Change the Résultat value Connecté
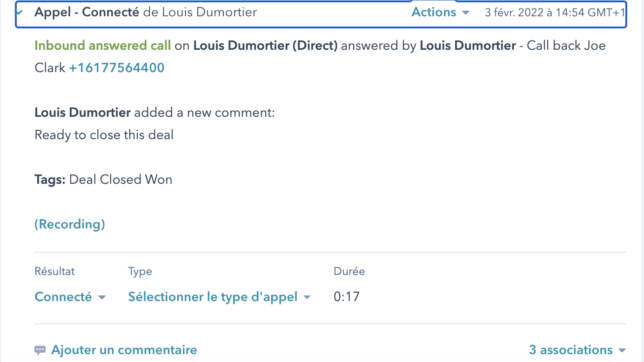This screenshot has width=644, height=362. (x=70, y=297)
